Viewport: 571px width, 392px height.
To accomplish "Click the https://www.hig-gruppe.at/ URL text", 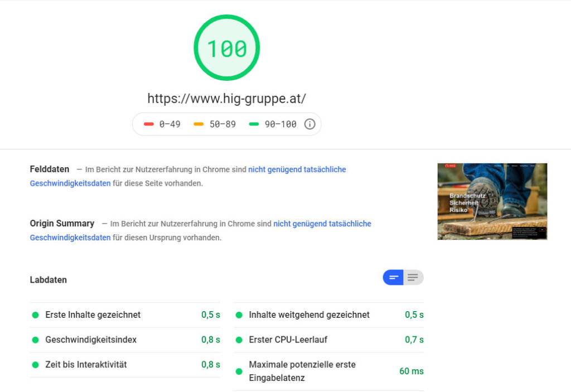I will (x=226, y=98).
